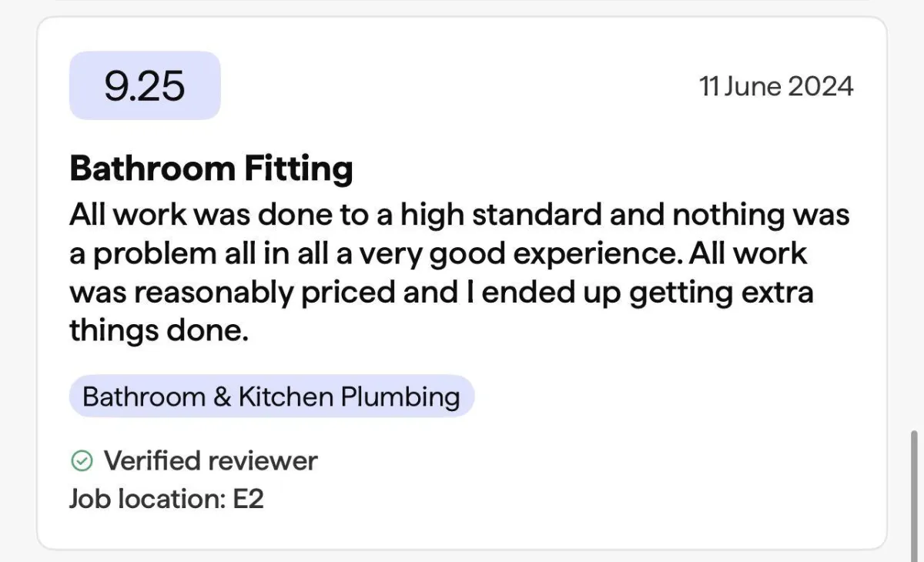This screenshot has height=562, width=924.
Task: Click the line "was reasonably priced and I ended"
Action: coord(441,292)
